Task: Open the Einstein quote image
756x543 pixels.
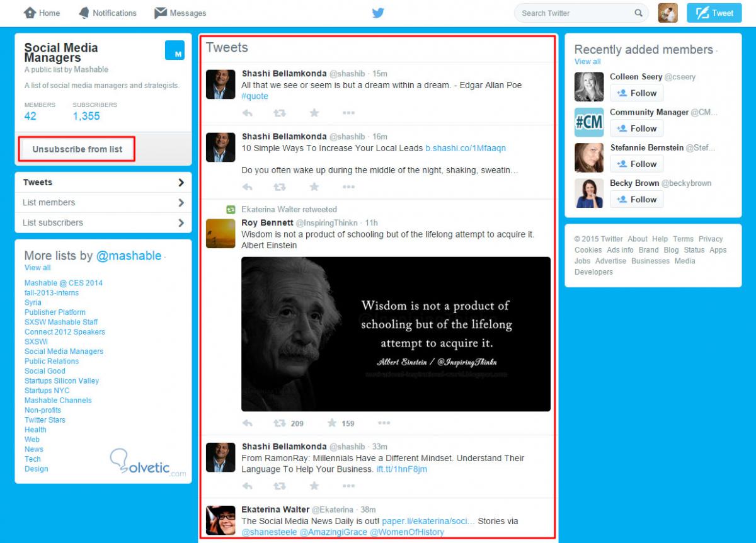Action: pos(396,334)
